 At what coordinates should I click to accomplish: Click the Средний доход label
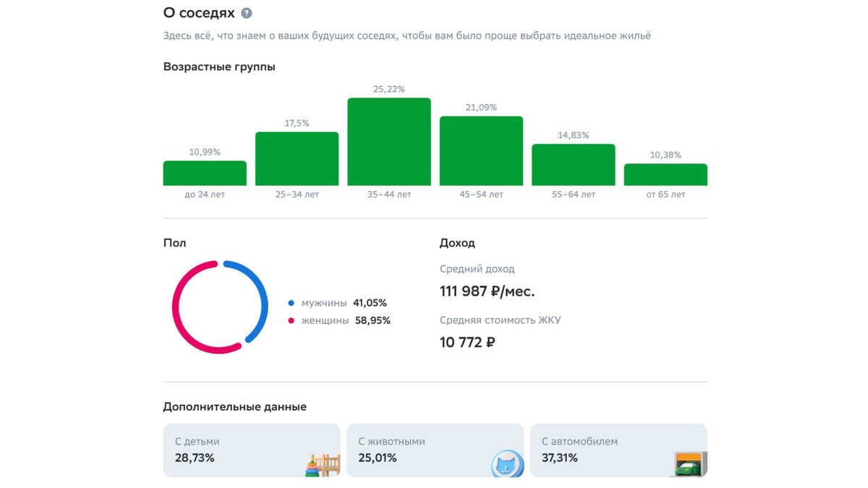tap(477, 269)
